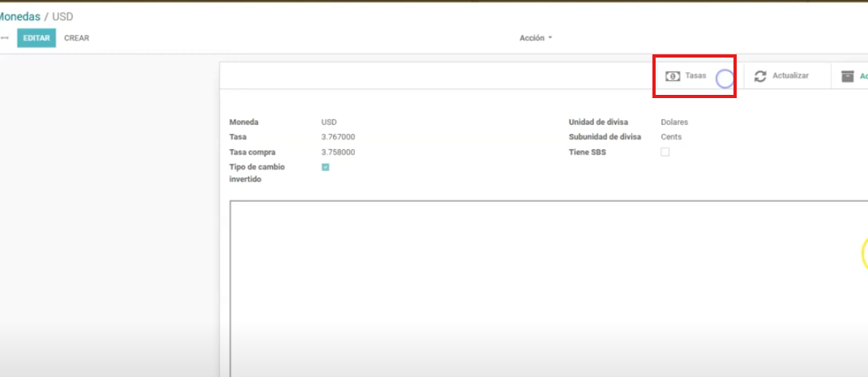Click the ellipsis icon left of EDITAR
Screen dimensions: 868x377
[x=5, y=38]
